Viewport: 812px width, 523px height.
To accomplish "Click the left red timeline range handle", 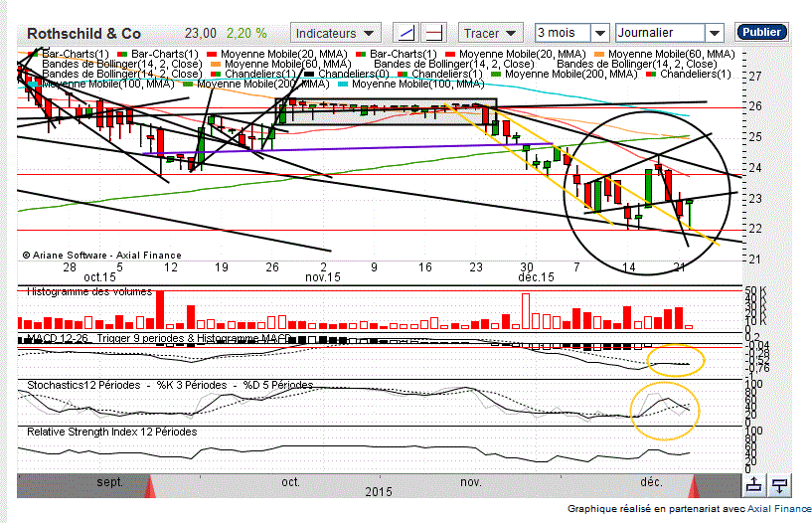I will tap(151, 486).
